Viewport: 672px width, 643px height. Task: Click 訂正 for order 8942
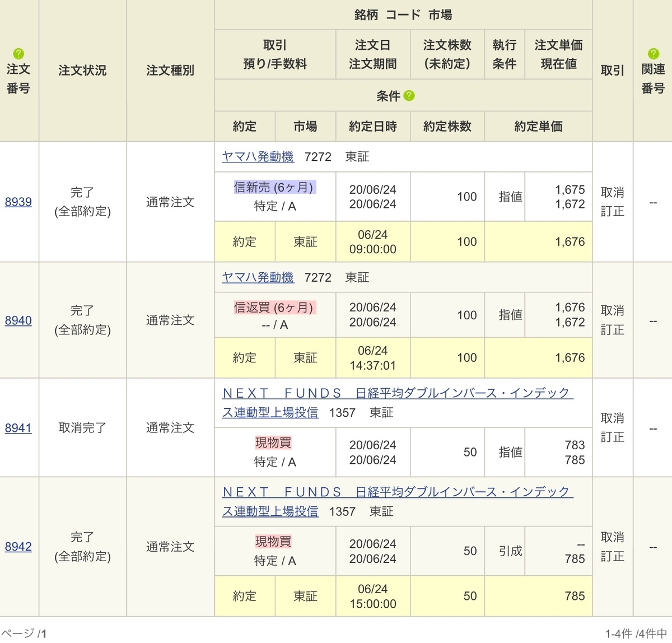[x=612, y=556]
